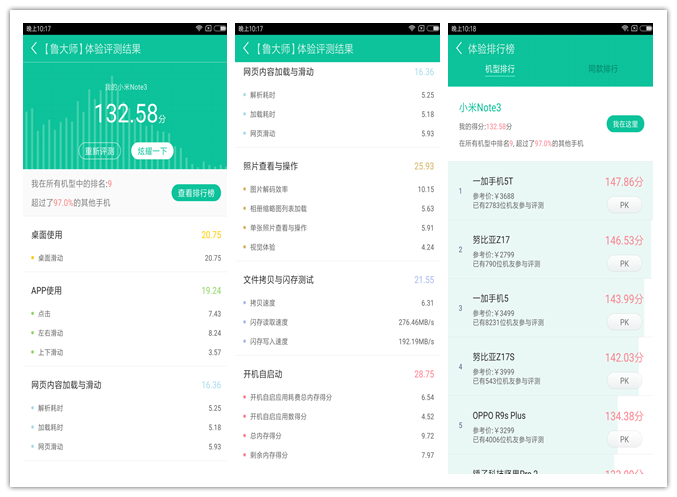The height and width of the screenshot is (497, 677).
Task: Switch to the 同款排行 tab
Action: [x=603, y=69]
